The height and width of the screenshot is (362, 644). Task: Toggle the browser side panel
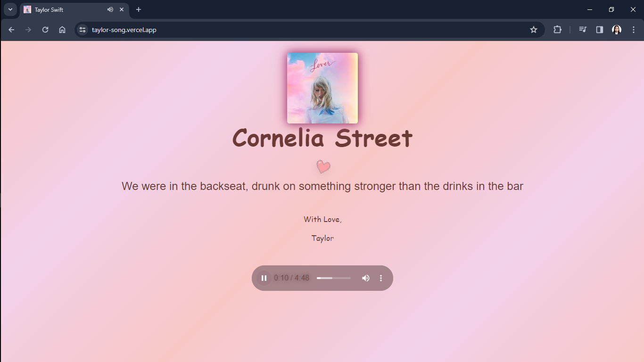600,30
